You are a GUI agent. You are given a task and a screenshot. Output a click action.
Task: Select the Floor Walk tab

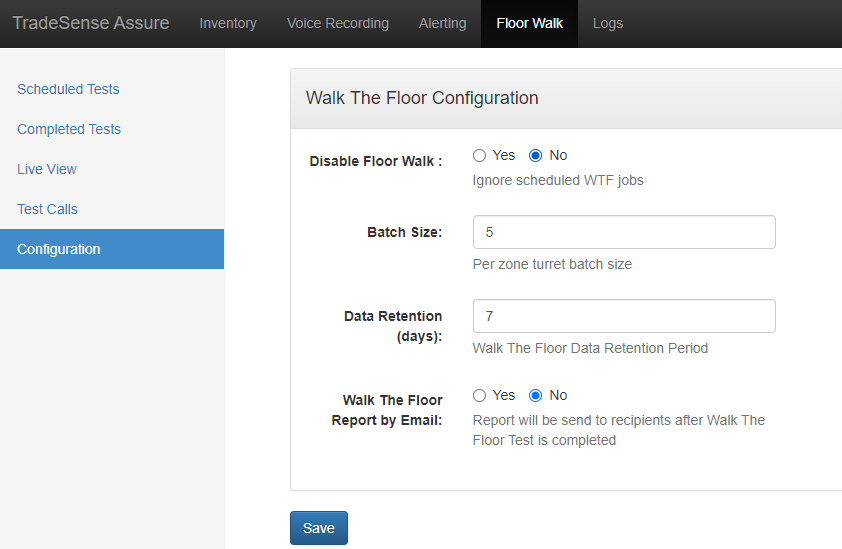[x=529, y=23]
